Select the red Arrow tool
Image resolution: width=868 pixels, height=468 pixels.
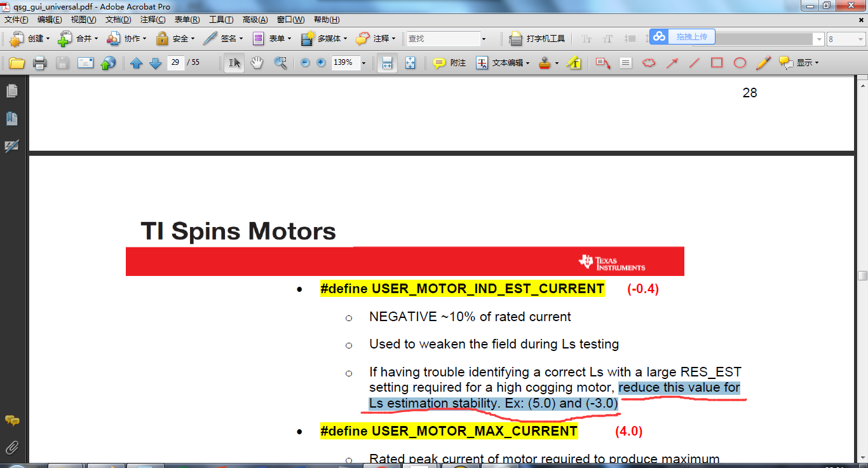672,63
